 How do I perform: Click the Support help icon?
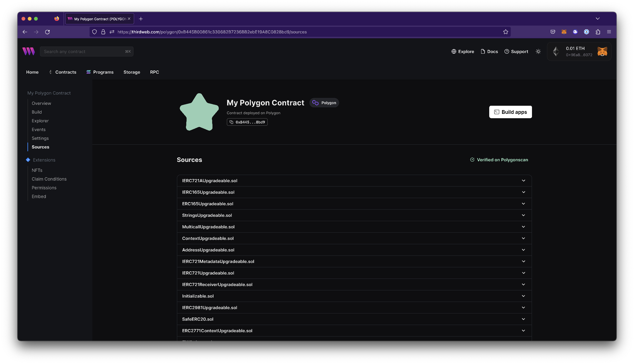point(507,51)
